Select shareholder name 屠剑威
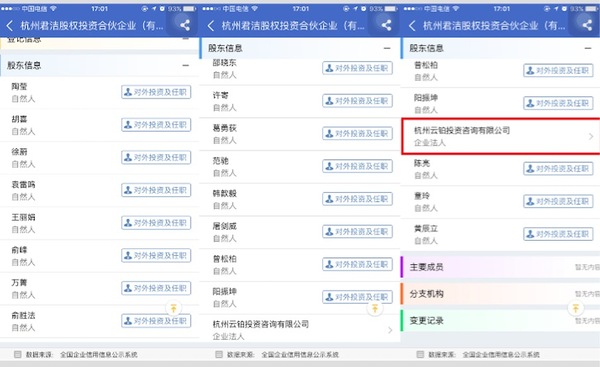Screen dimensions: 600x367 click(x=225, y=226)
